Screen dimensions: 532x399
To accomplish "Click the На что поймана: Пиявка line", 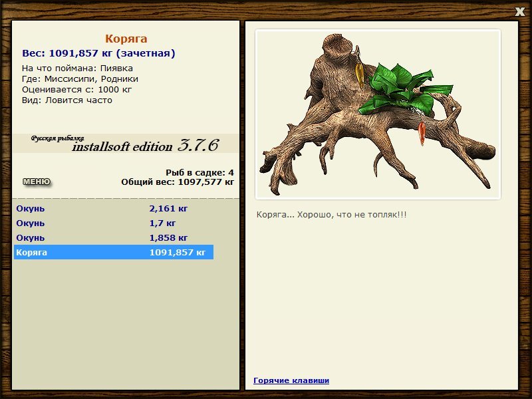I will 77,68.
